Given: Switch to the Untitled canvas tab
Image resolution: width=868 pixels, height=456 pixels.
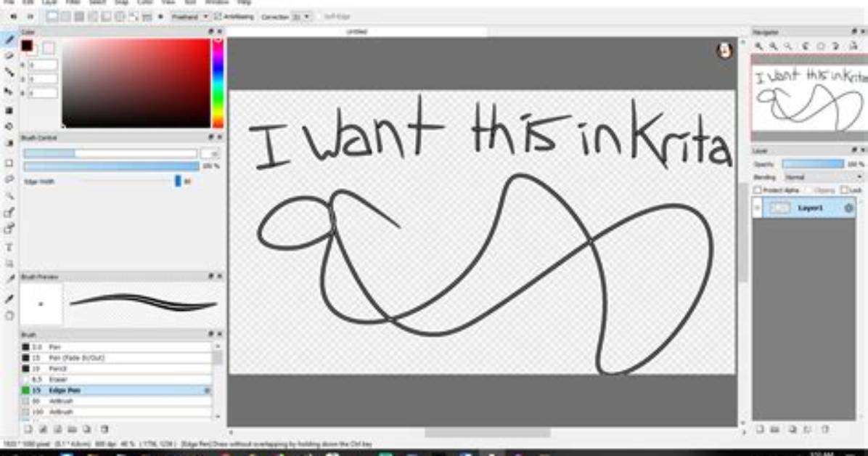Looking at the screenshot, I should tap(357, 31).
